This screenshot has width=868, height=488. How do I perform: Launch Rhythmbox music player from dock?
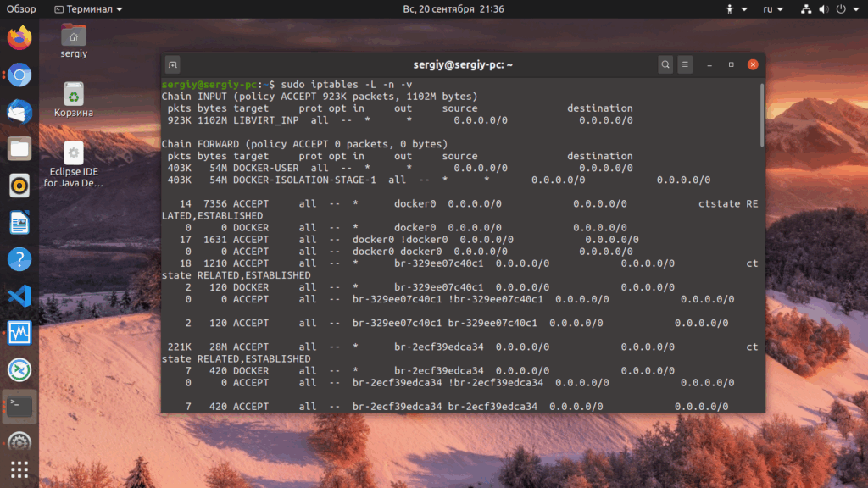19,186
